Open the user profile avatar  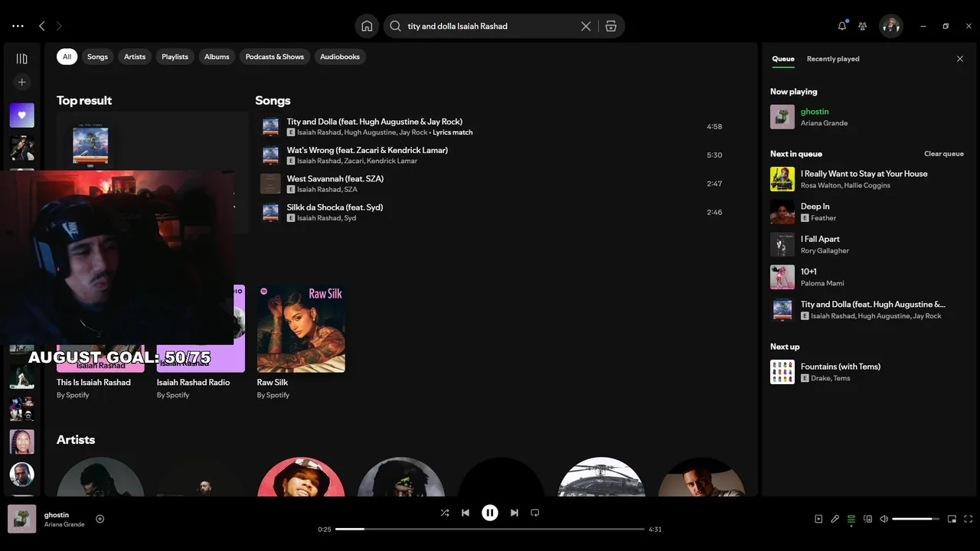coord(890,26)
